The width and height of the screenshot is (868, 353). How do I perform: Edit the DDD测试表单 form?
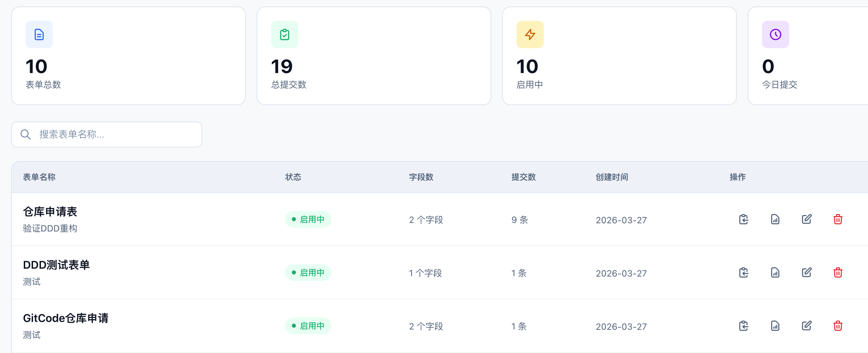coord(806,272)
